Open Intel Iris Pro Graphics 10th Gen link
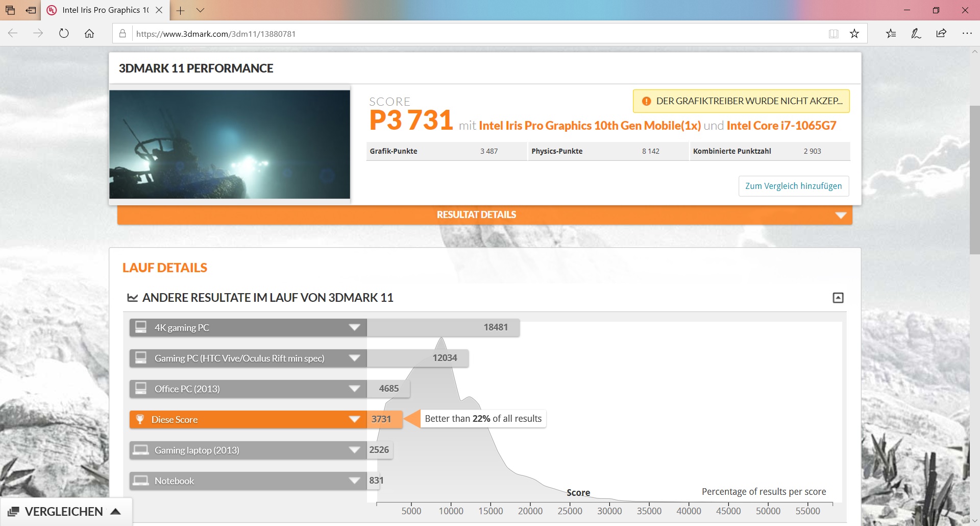Screen dimensions: 980x526 pyautogui.click(x=590, y=126)
